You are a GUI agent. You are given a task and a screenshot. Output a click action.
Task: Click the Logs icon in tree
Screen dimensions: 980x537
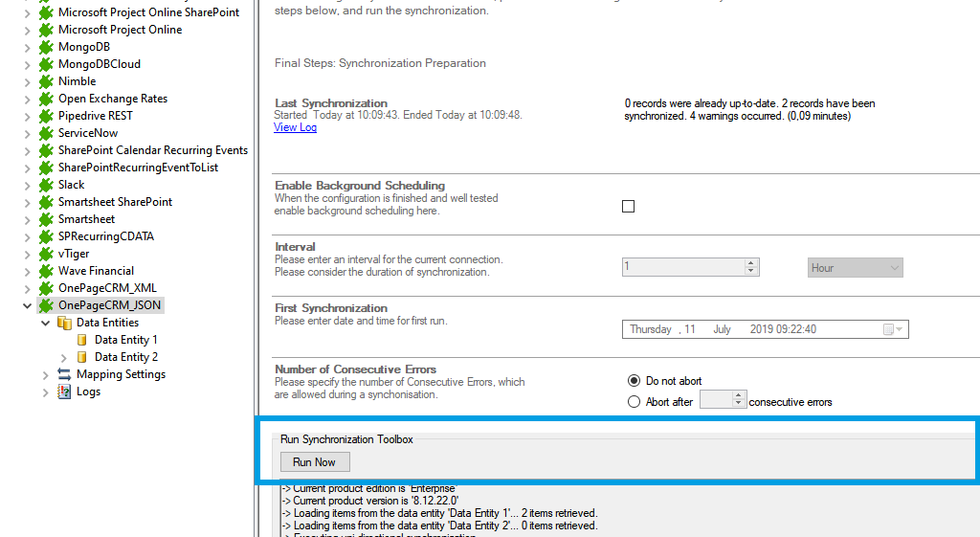coord(64,392)
